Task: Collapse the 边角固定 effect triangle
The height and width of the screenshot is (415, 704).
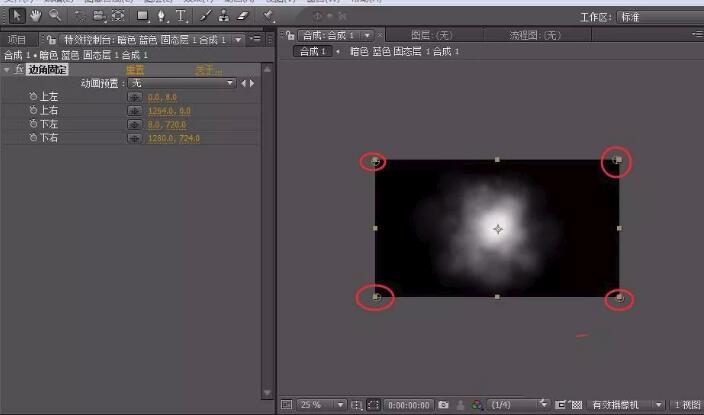Action: (x=7, y=70)
